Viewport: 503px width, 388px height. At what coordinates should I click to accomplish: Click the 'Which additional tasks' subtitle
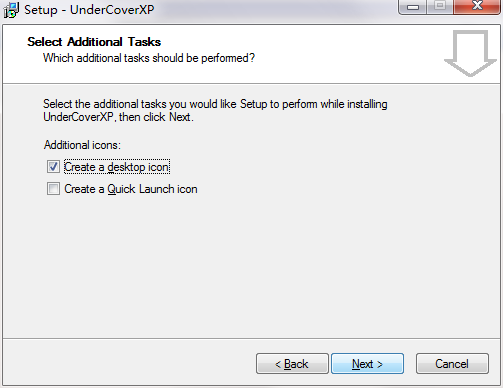[149, 58]
